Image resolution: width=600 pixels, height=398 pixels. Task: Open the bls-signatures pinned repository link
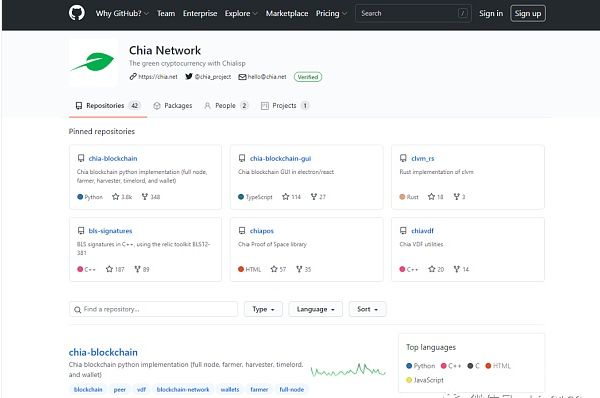click(110, 231)
